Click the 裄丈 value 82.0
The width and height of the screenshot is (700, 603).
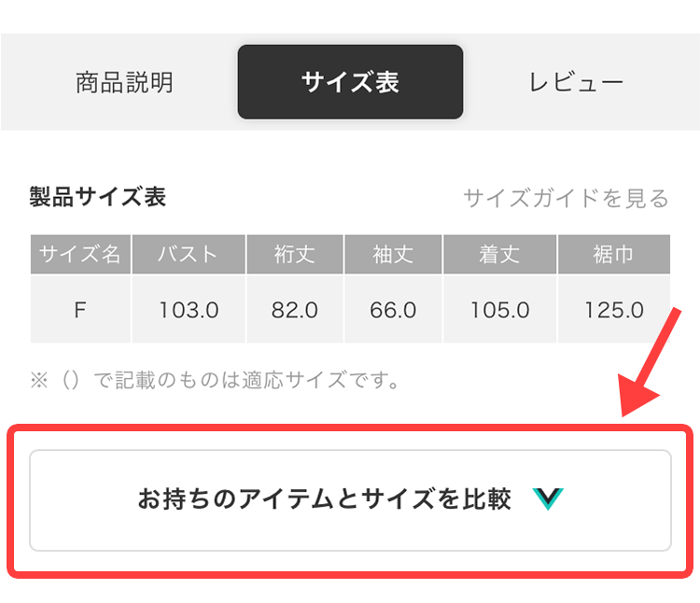pyautogui.click(x=295, y=309)
